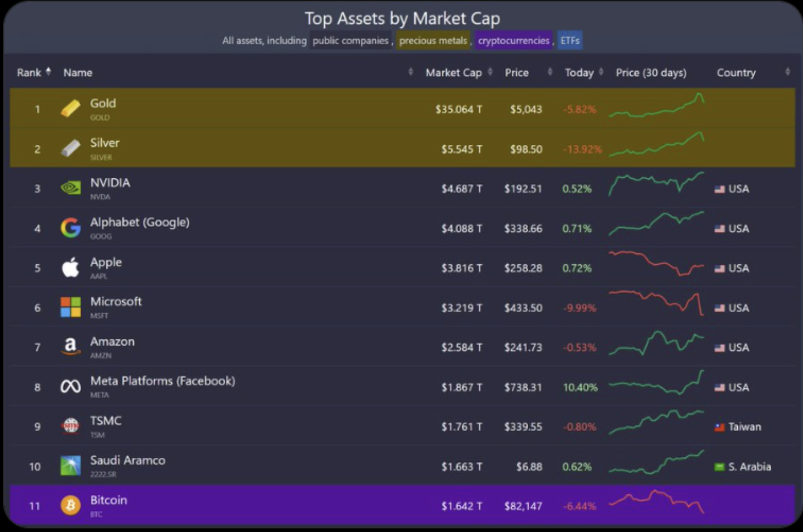This screenshot has width=803, height=532.
Task: Click the 2222.SR ticker symbol
Action: [103, 474]
